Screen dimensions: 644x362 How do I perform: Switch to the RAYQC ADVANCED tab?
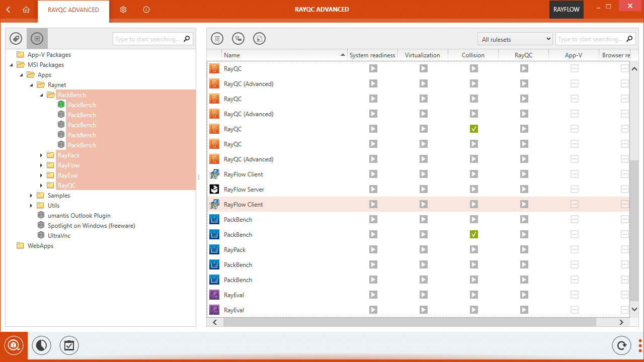[x=73, y=10]
